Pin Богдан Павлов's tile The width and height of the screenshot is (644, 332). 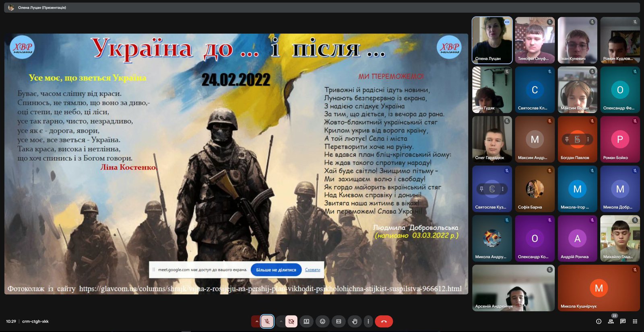pos(567,139)
